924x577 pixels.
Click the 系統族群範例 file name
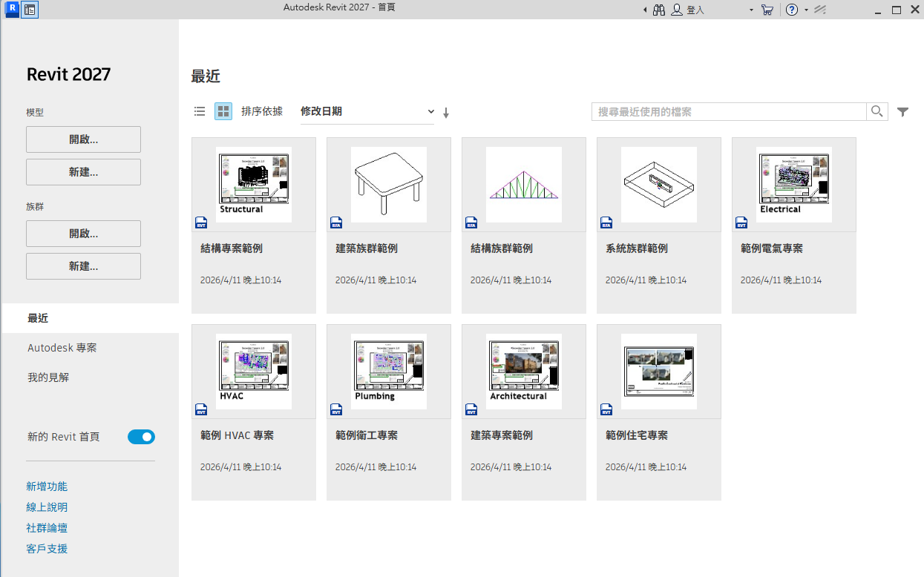click(x=637, y=248)
